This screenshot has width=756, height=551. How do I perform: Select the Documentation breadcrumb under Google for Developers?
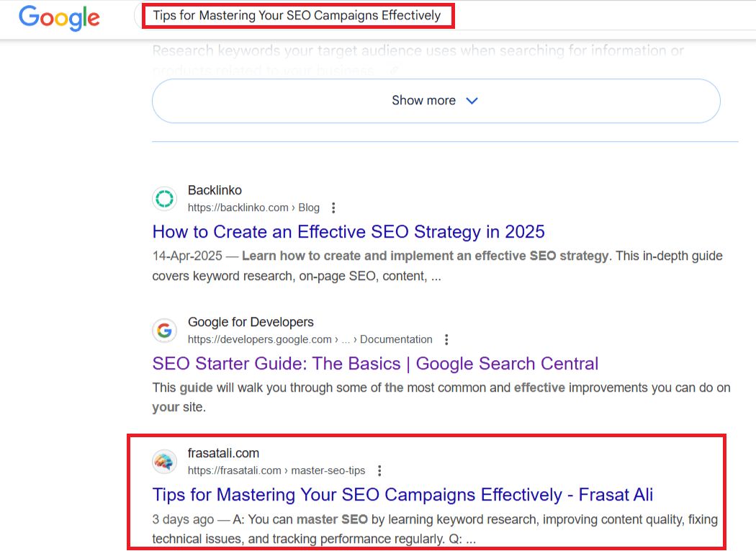(396, 339)
